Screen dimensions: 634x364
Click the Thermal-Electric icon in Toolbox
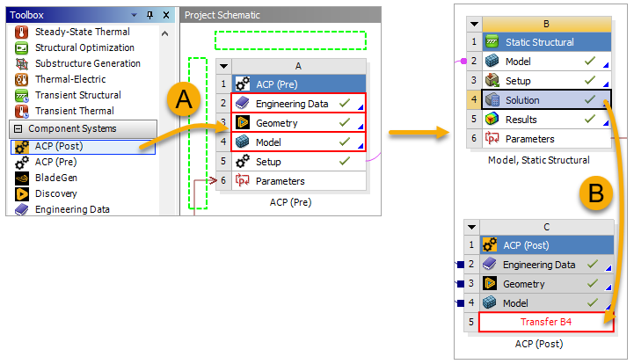tap(21, 79)
